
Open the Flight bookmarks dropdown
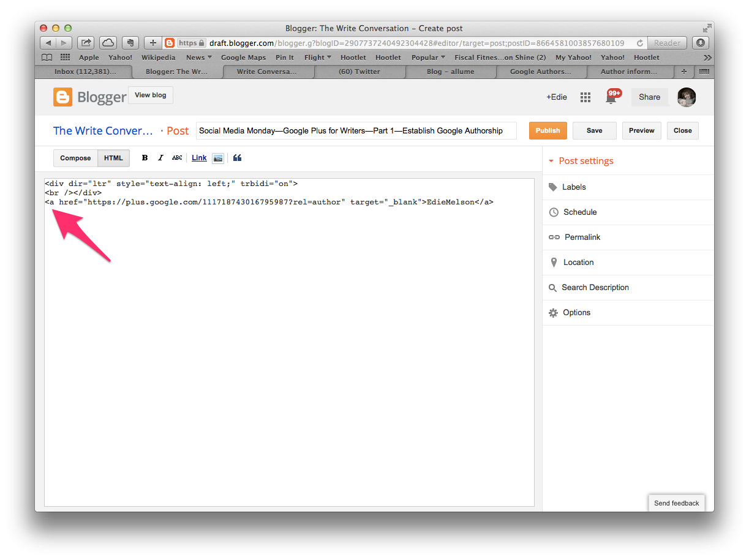(x=317, y=58)
